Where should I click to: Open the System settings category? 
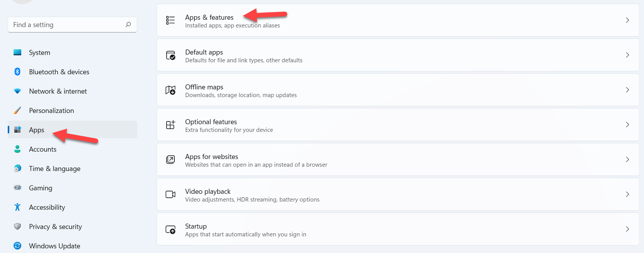point(39,53)
